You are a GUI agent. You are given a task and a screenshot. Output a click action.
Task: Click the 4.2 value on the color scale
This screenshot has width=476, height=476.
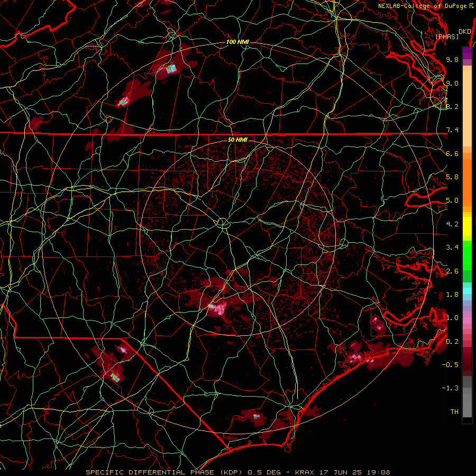tap(452, 224)
